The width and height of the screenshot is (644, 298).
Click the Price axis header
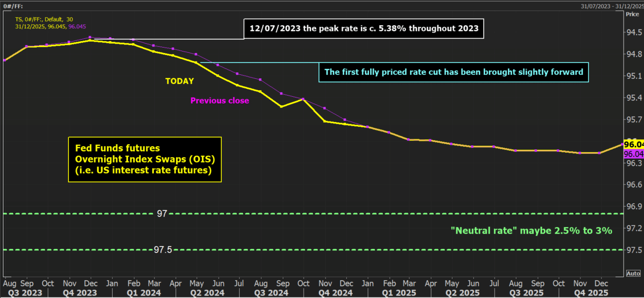click(633, 14)
